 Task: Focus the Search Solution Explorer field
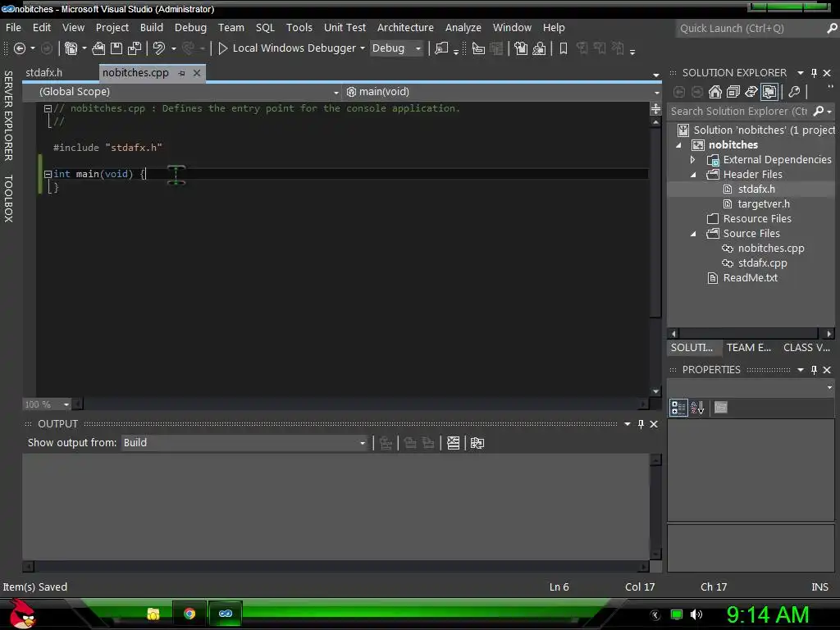(739, 111)
